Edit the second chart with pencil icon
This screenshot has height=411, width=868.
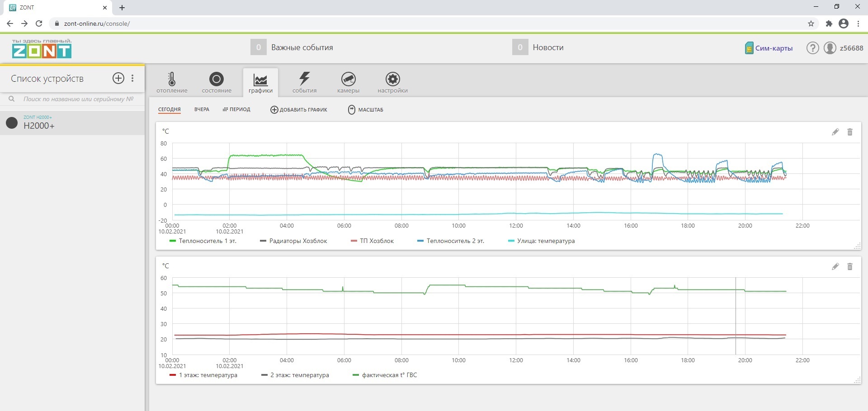pos(835,266)
